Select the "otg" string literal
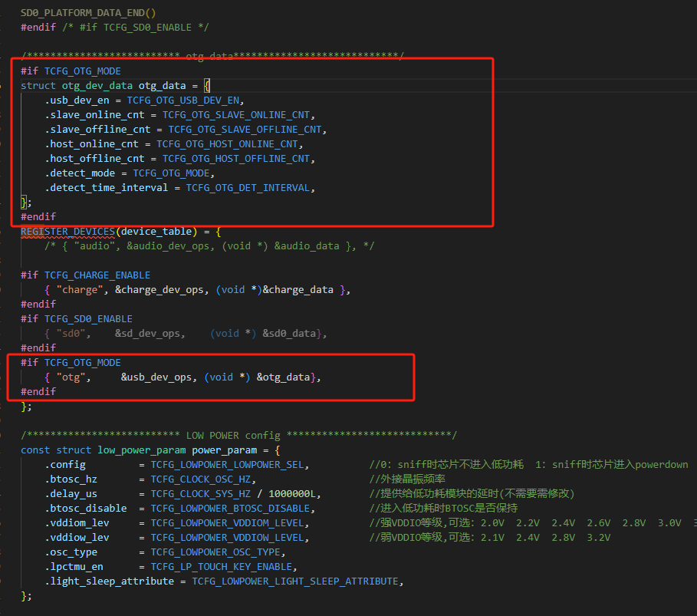 point(71,377)
